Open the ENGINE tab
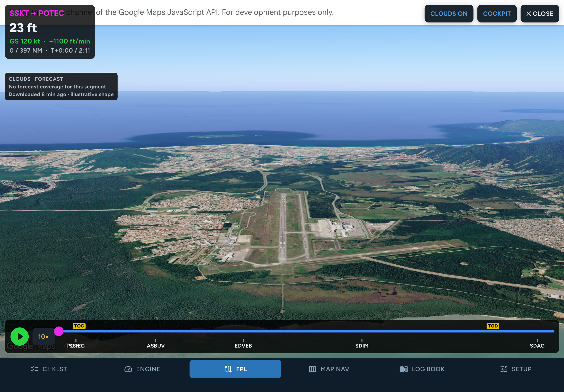 pos(142,369)
